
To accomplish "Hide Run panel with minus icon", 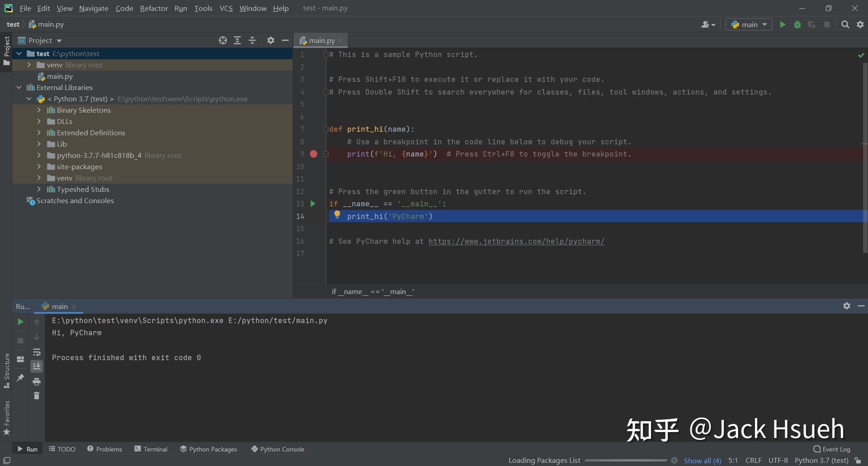I will 861,306.
